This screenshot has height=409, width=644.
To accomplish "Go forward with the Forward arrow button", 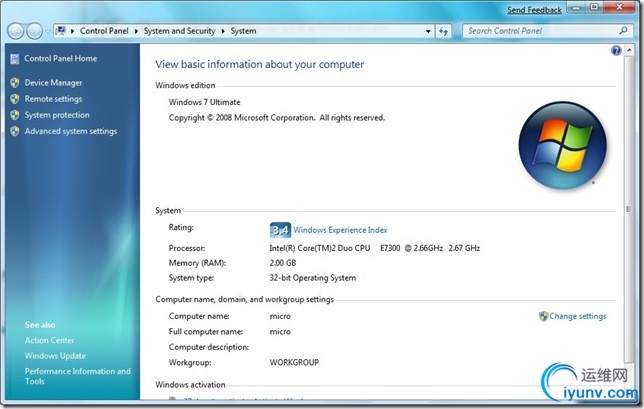I will pos(34,31).
